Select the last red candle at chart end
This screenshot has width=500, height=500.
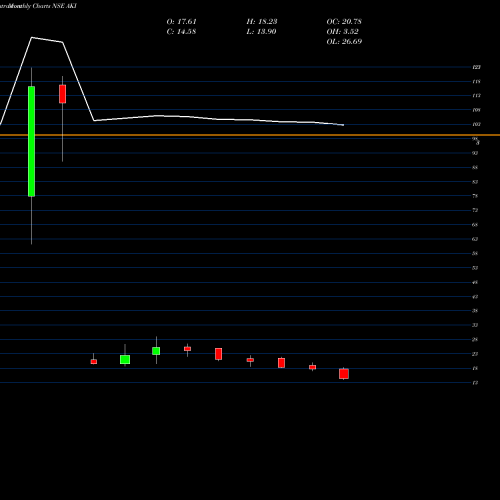pyautogui.click(x=344, y=374)
